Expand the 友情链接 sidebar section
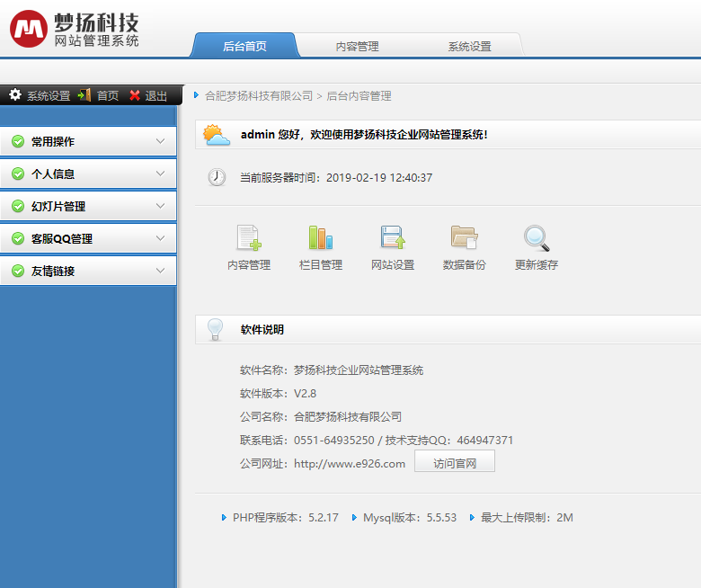701x588 pixels. 88,271
